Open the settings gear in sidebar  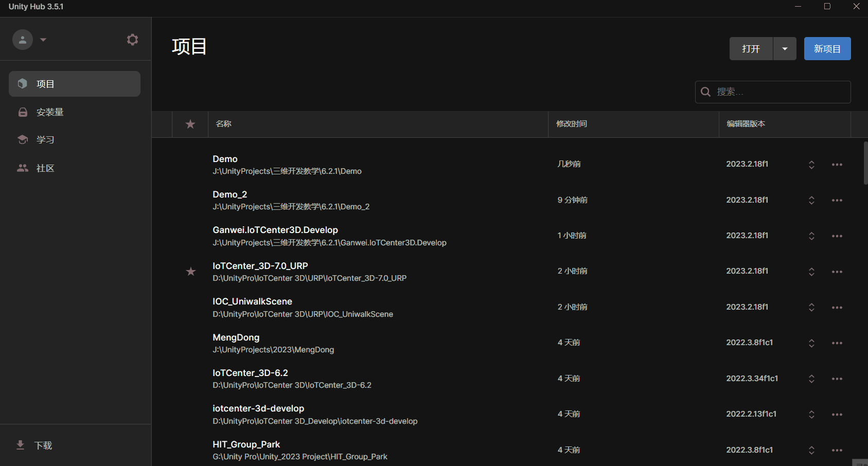[x=132, y=40]
